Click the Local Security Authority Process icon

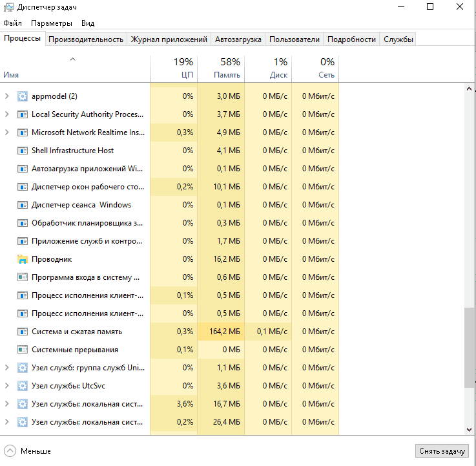pyautogui.click(x=23, y=114)
